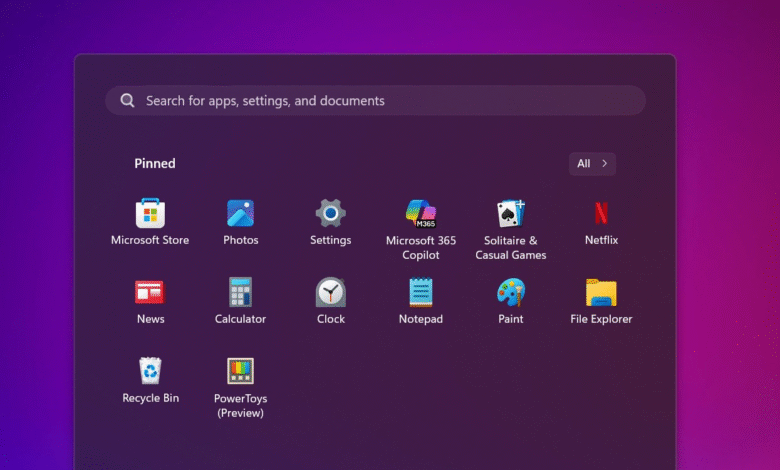The height and width of the screenshot is (470, 780).
Task: Click the Pinned section heading
Action: click(155, 164)
